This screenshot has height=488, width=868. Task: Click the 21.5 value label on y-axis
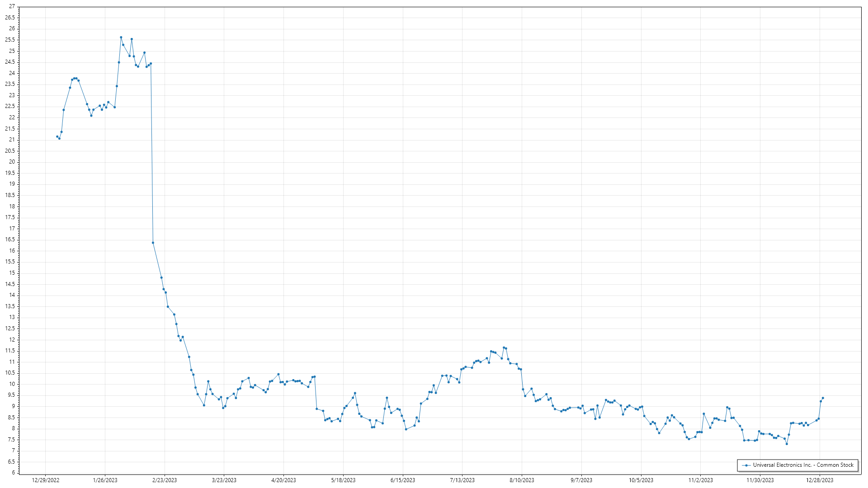point(10,129)
